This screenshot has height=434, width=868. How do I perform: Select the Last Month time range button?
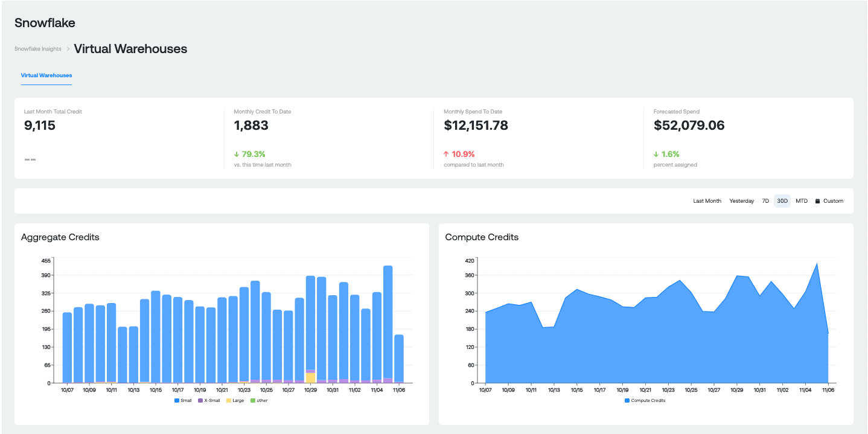(x=707, y=201)
